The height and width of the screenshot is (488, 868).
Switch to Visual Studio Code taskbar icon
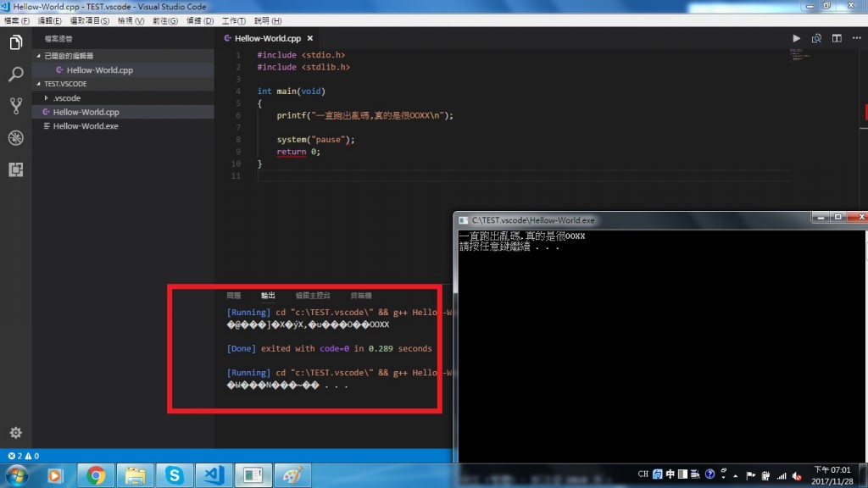pos(214,475)
